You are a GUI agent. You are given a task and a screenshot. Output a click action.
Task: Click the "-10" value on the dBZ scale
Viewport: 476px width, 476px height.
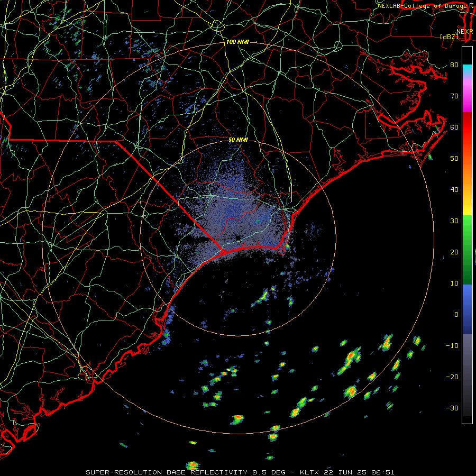coord(452,346)
